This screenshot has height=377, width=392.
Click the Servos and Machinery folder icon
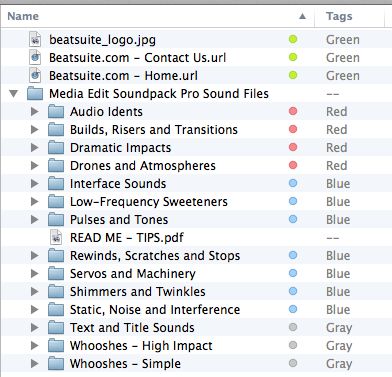56,274
